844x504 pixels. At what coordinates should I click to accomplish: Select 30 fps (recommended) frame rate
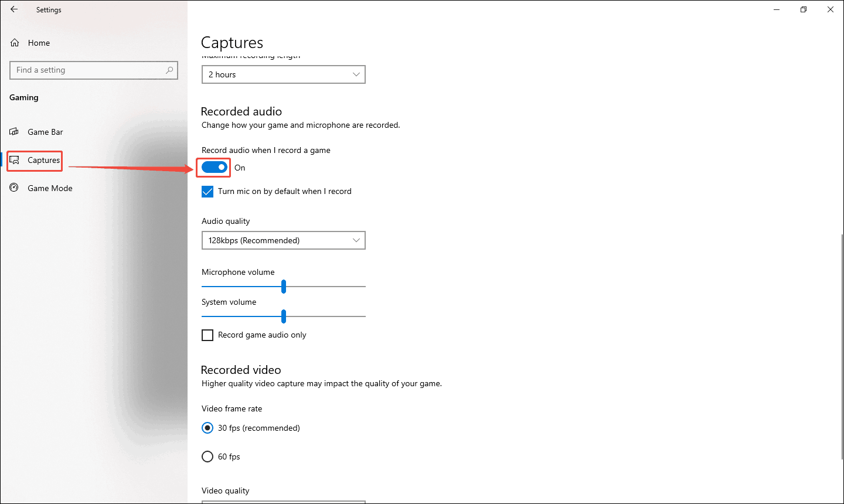click(x=207, y=428)
